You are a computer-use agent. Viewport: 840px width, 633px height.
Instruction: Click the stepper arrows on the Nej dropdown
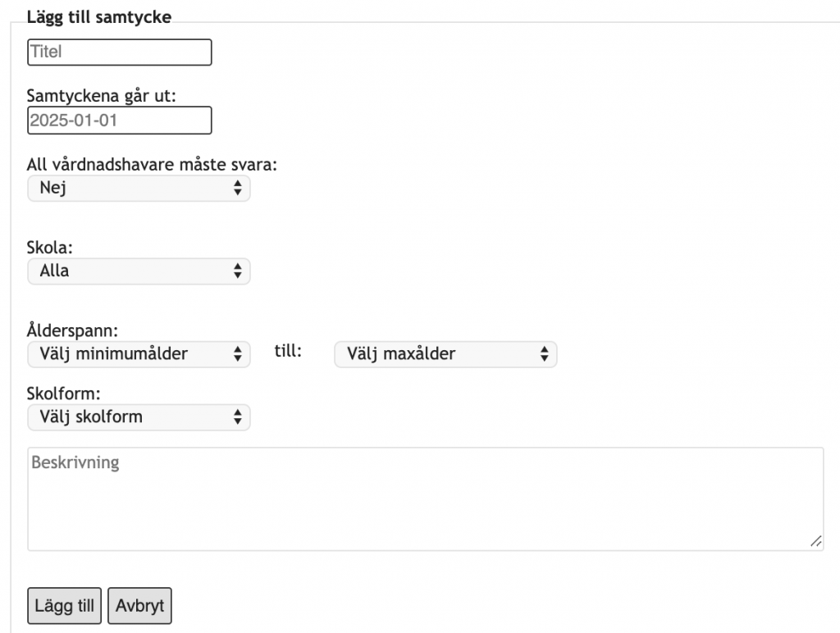tap(237, 188)
